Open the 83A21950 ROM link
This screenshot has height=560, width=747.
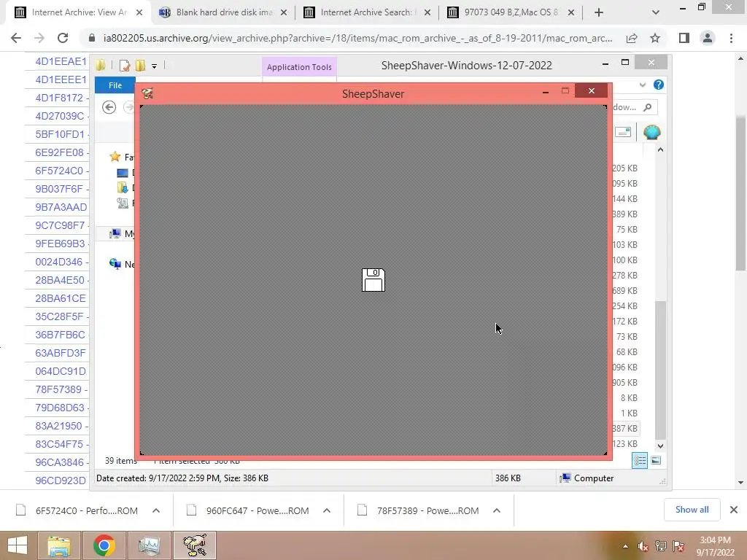pyautogui.click(x=58, y=426)
